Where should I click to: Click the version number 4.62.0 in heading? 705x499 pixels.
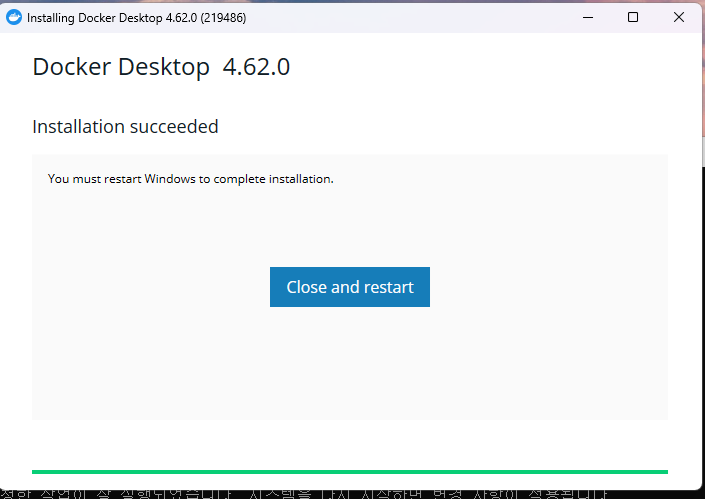[x=256, y=67]
